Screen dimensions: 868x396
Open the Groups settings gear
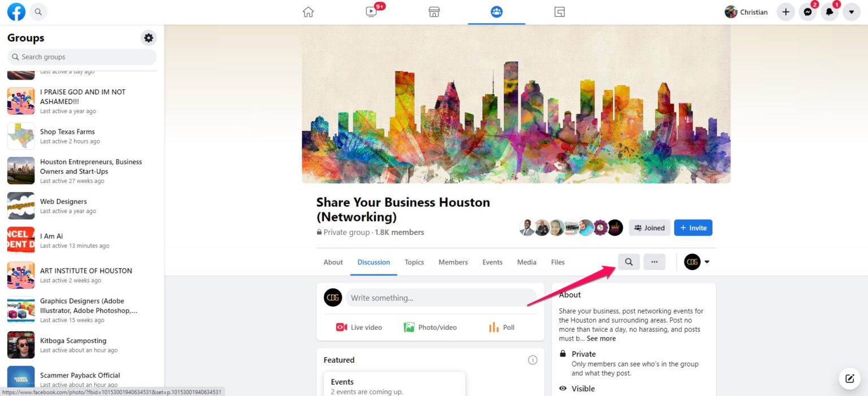pyautogui.click(x=148, y=38)
